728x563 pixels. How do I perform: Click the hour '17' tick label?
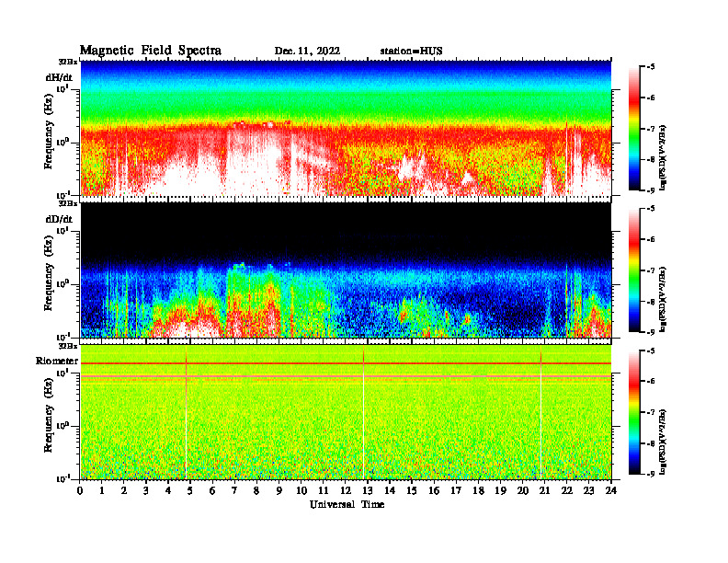coord(457,491)
